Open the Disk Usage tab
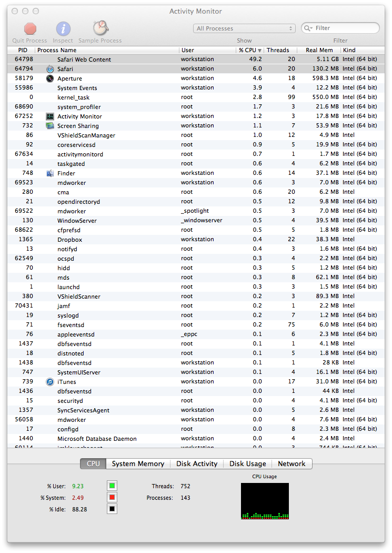 click(x=248, y=464)
